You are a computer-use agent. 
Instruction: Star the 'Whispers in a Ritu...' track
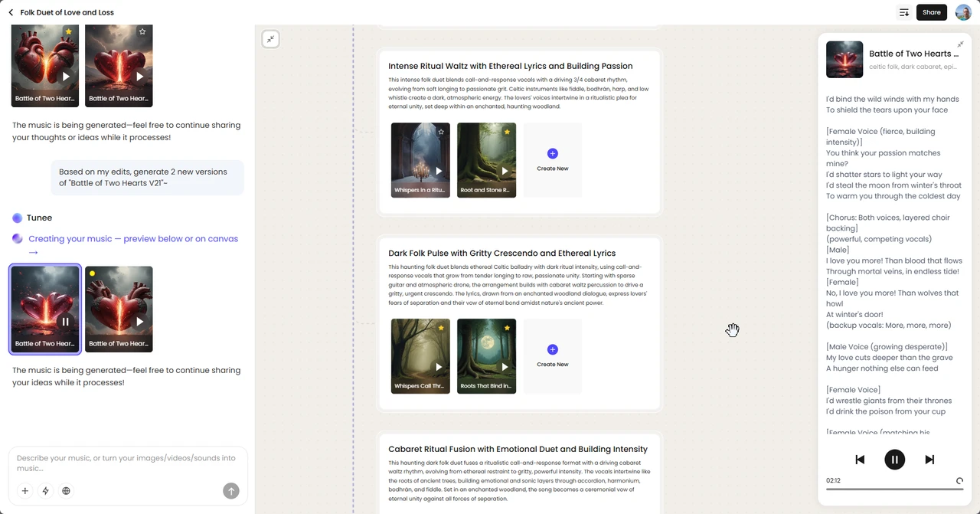pyautogui.click(x=441, y=132)
